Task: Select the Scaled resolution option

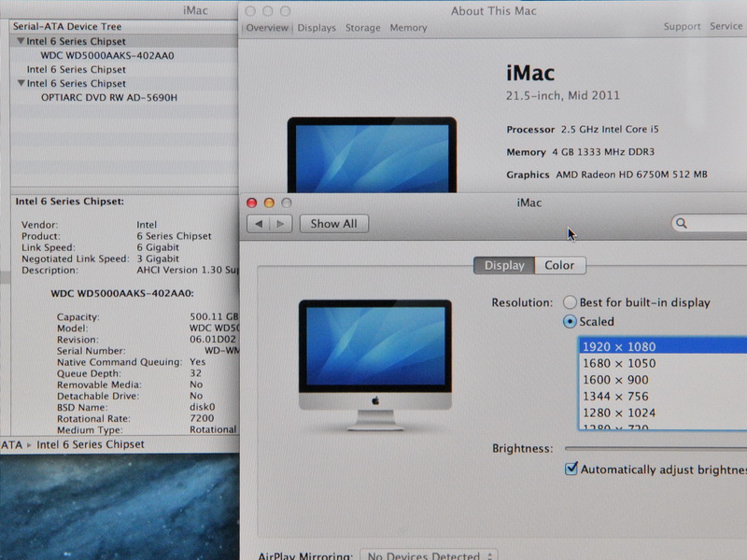Action: point(570,321)
